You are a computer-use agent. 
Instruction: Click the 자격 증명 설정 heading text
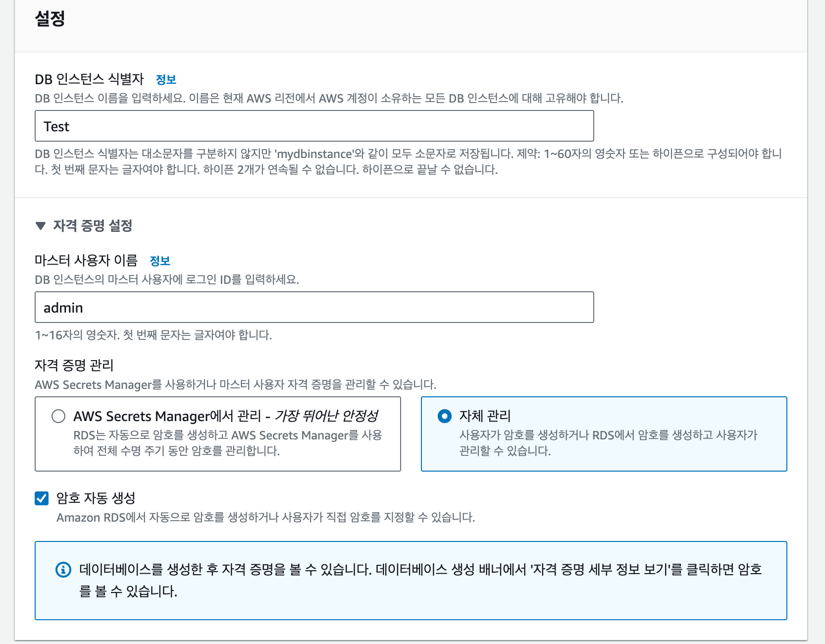point(93,226)
